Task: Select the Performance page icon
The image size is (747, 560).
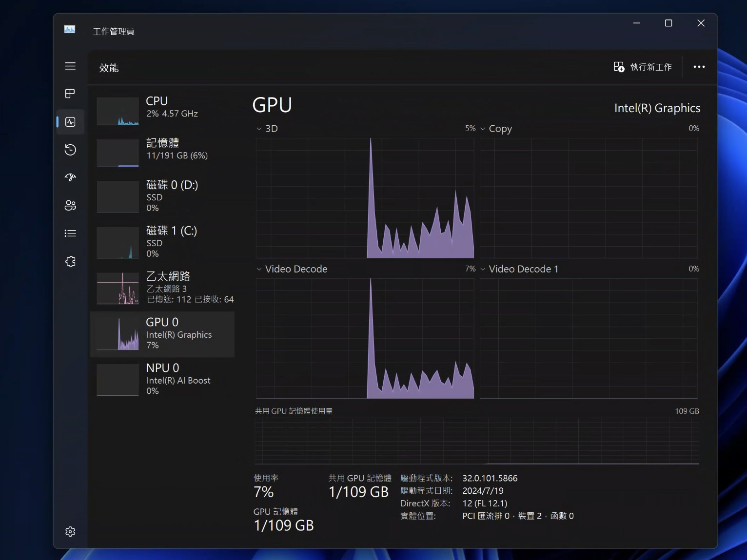Action: [70, 122]
